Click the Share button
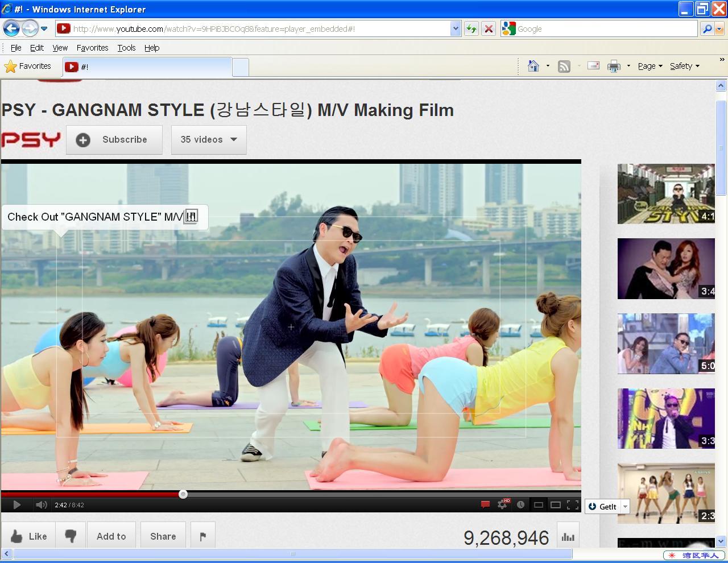The image size is (728, 563). point(163,536)
